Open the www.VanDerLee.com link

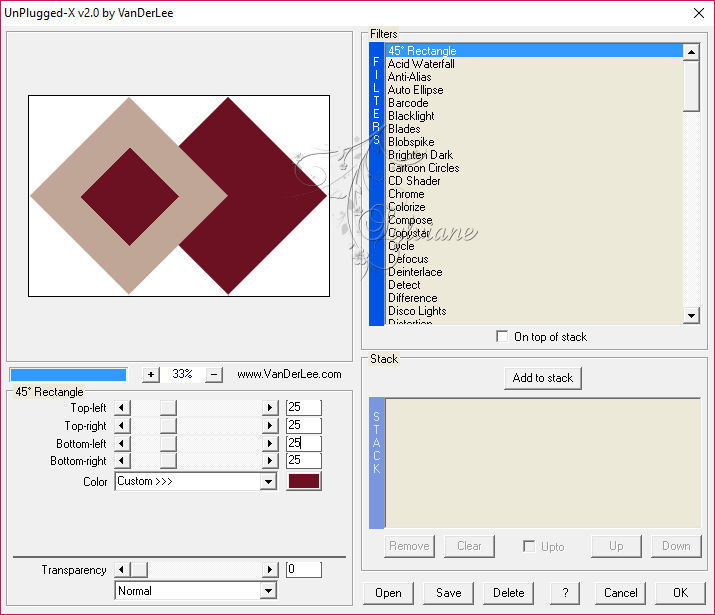click(289, 374)
